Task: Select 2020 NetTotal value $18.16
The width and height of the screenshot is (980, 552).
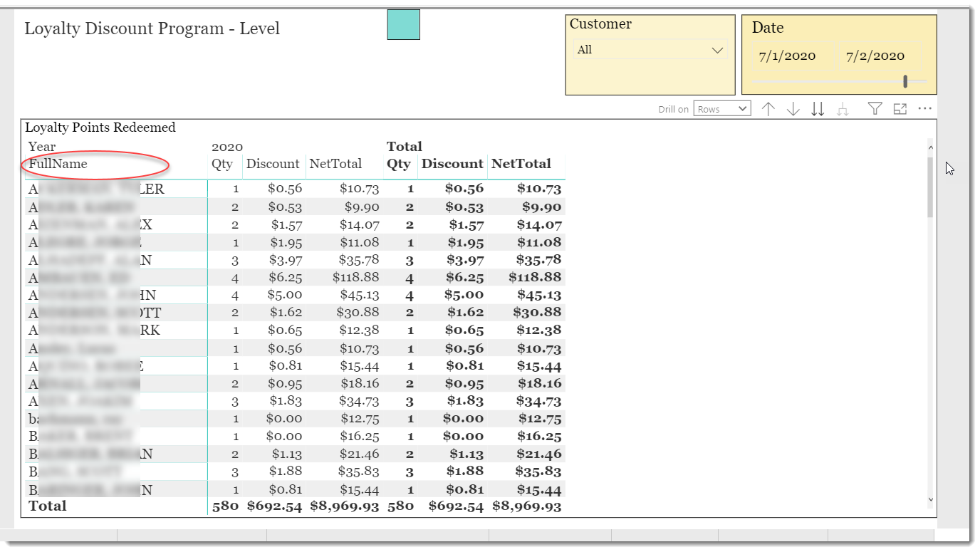Action: point(359,384)
